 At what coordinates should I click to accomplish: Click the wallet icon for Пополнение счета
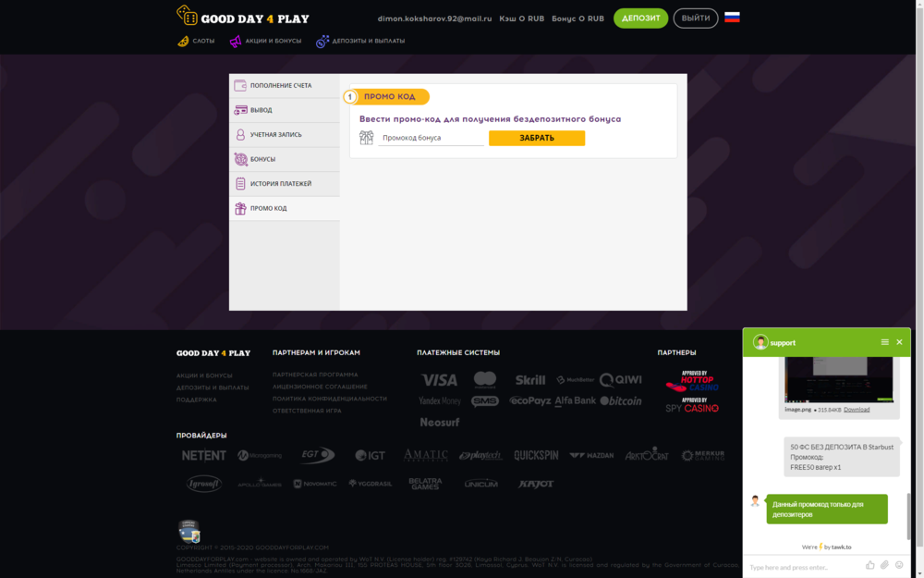(x=240, y=85)
